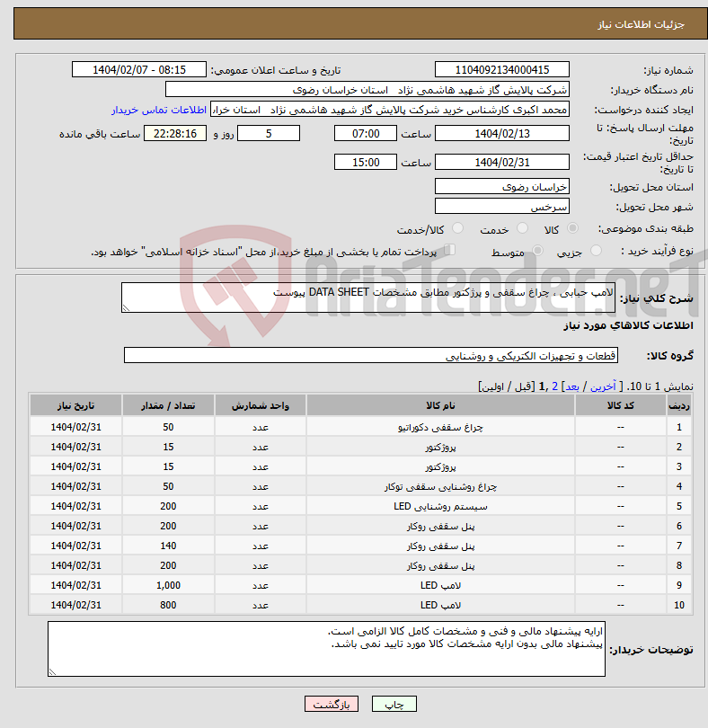This screenshot has width=708, height=728.
Task: Select لامپ LED in row 10
Action: pos(440,605)
